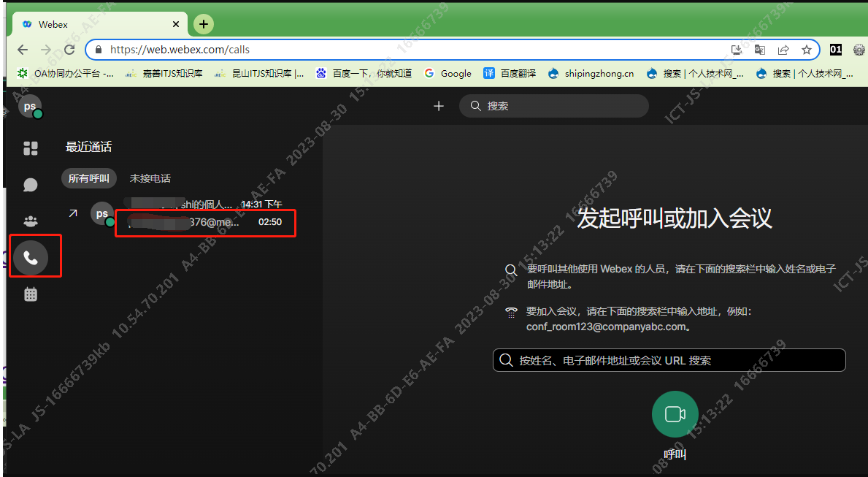Click the translate icon in address bar

pos(759,50)
